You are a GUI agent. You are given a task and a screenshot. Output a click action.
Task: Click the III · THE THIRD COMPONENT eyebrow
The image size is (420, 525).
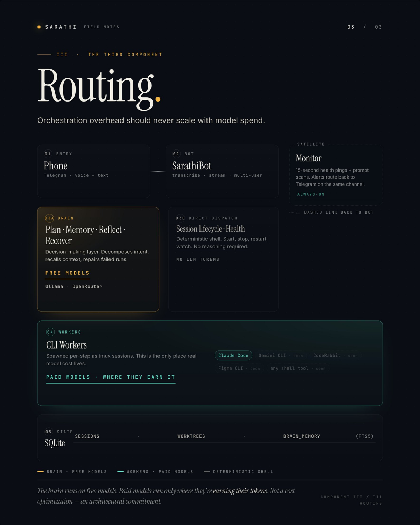click(110, 55)
